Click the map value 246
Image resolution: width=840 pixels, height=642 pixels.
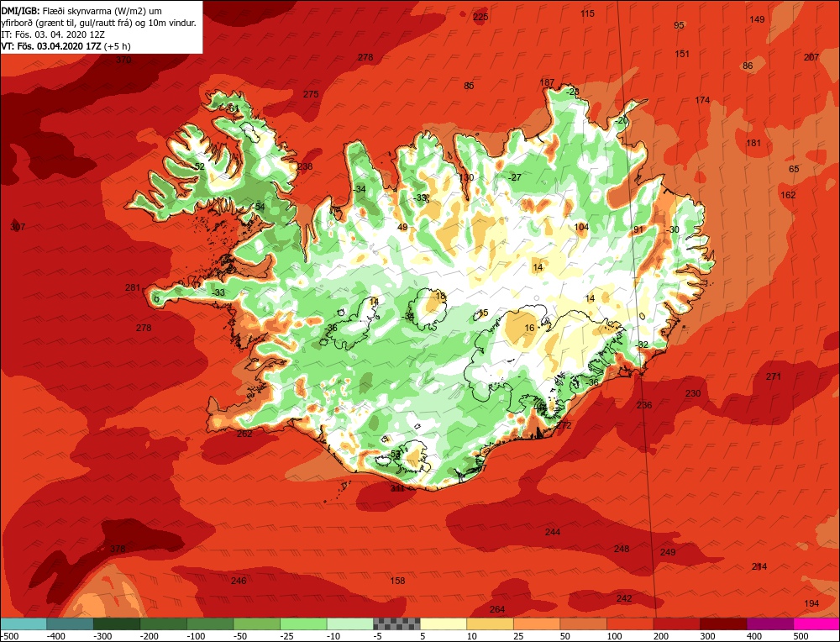pos(239,581)
